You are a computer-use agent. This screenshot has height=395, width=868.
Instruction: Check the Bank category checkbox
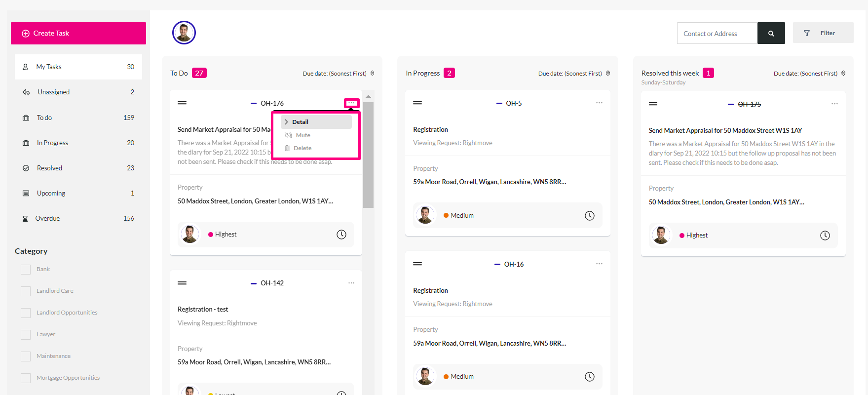click(x=26, y=269)
